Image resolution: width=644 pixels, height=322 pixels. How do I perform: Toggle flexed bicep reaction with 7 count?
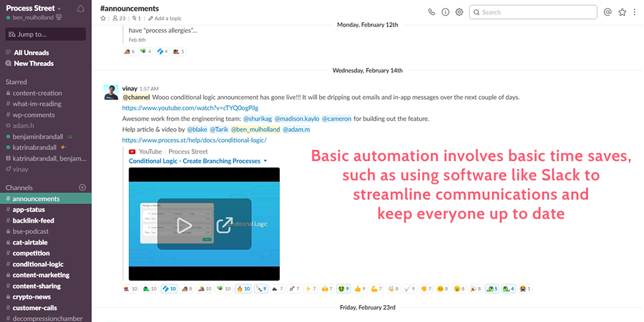tap(377, 289)
